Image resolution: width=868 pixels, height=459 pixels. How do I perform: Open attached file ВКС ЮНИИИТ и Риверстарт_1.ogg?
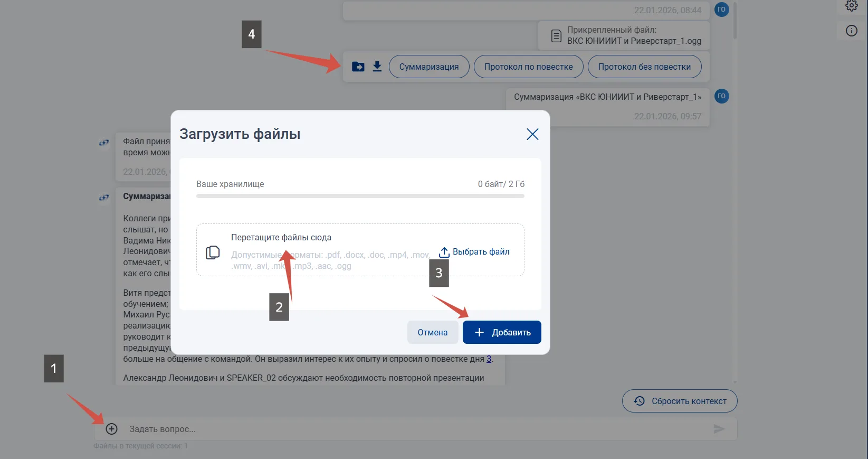tap(624, 35)
